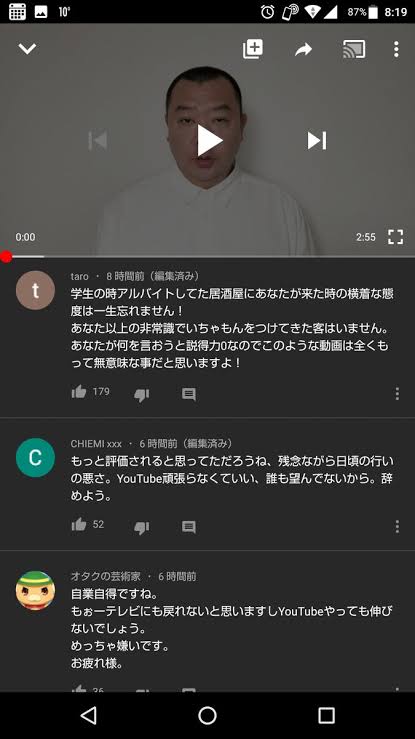Open options menu for CHIEMI xxx's comment
Screen dimensions: 415x739
(x=397, y=526)
